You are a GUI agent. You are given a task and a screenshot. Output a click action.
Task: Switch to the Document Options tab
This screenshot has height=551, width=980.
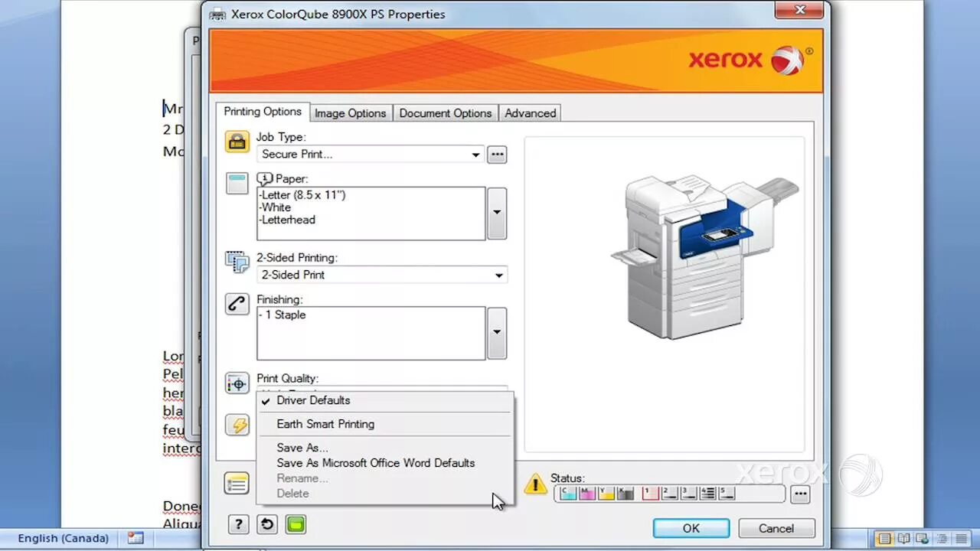tap(446, 113)
